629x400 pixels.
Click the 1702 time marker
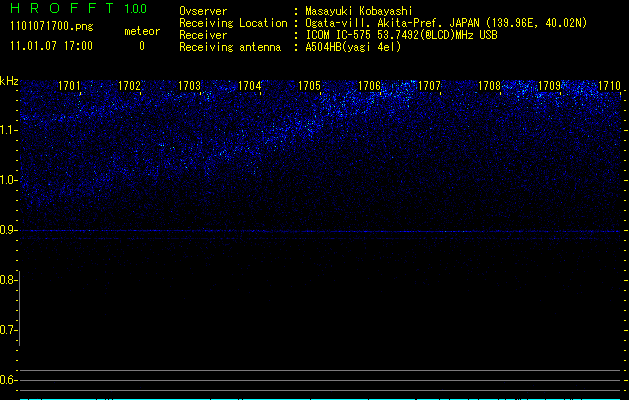[129, 86]
